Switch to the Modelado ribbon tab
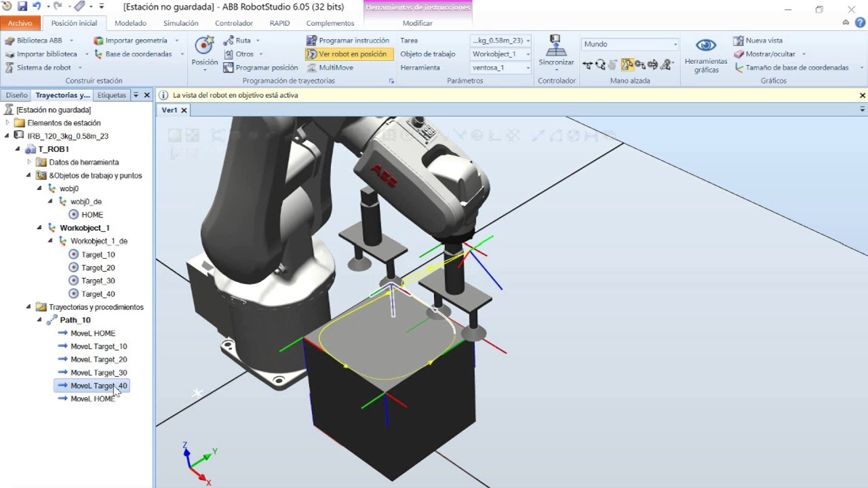Screen dimensions: 868x488 (130, 23)
